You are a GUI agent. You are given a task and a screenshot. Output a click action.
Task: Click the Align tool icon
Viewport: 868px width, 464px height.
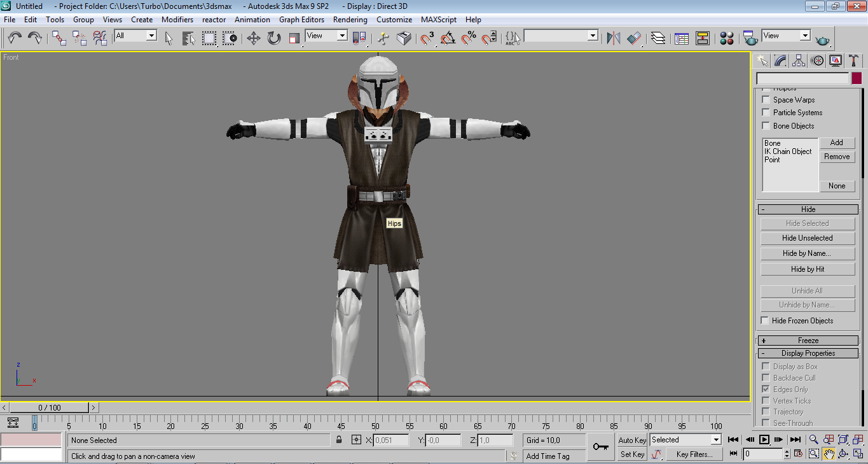click(x=634, y=38)
